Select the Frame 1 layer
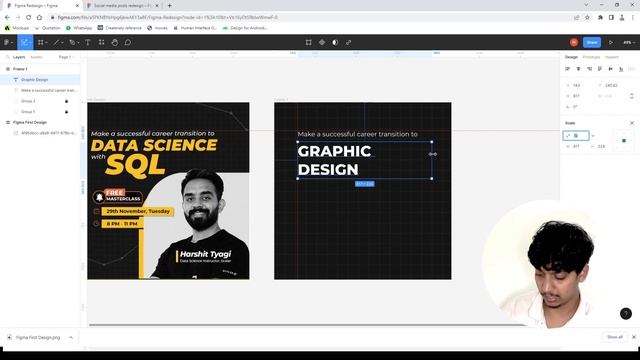Image resolution: width=640 pixels, height=360 pixels. point(40,69)
